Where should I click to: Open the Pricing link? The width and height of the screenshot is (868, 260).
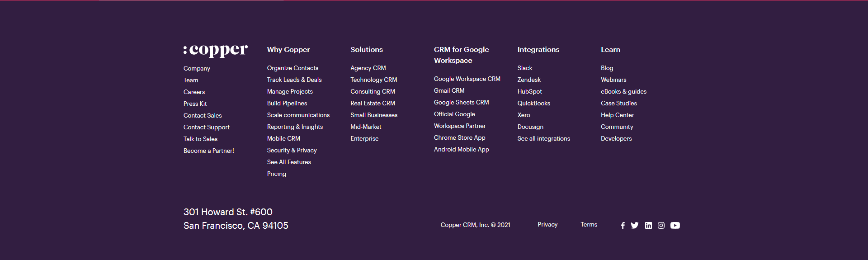(276, 174)
